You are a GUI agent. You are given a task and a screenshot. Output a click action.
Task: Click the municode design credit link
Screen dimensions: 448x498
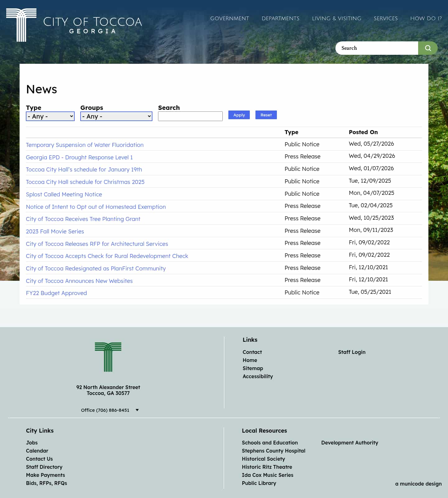click(x=418, y=484)
